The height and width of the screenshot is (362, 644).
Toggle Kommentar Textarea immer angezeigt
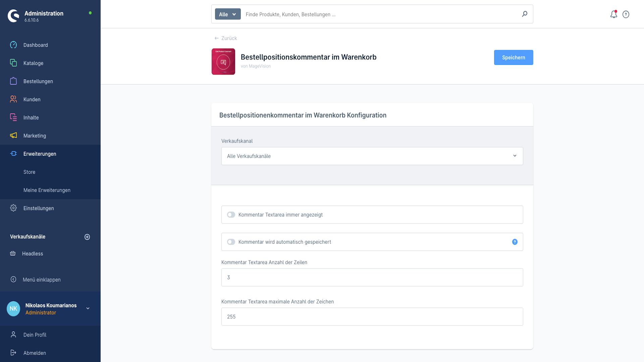(231, 215)
